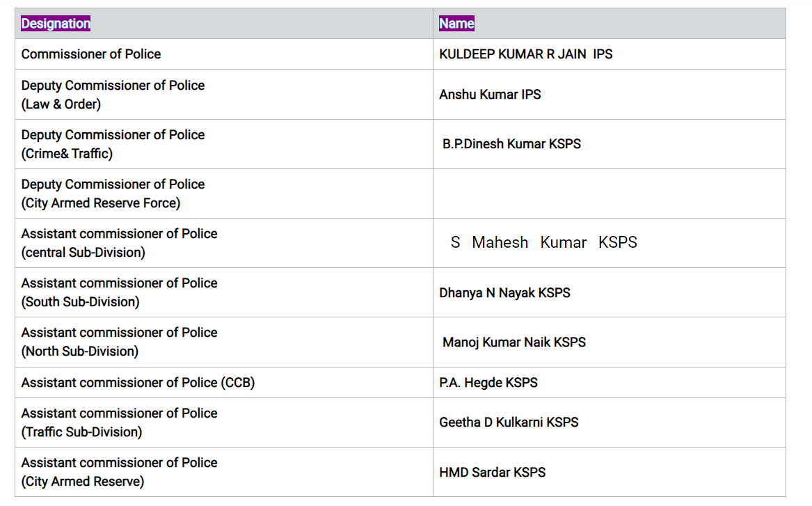
Task: Select Deputy Commissioner (Law & Order) designation
Action: coord(113,95)
